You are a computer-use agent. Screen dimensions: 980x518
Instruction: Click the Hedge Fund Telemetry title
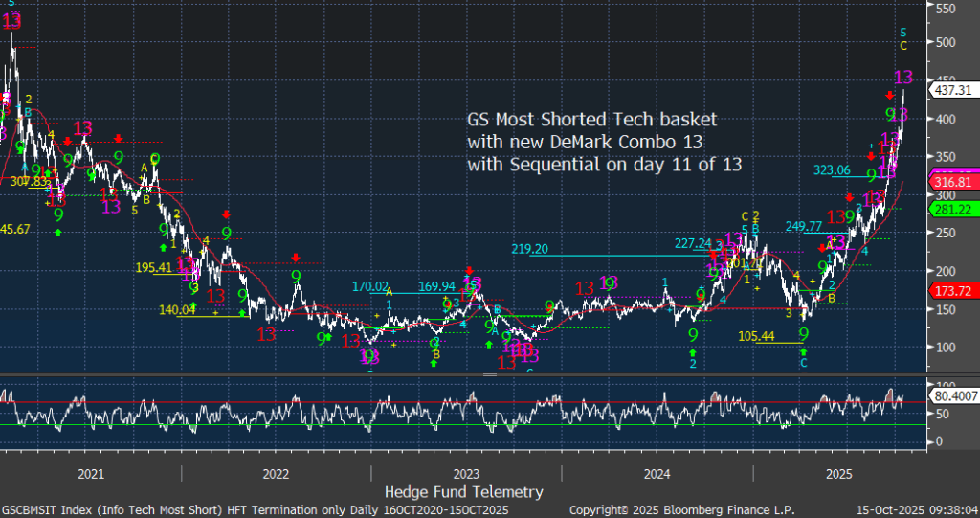(x=463, y=491)
